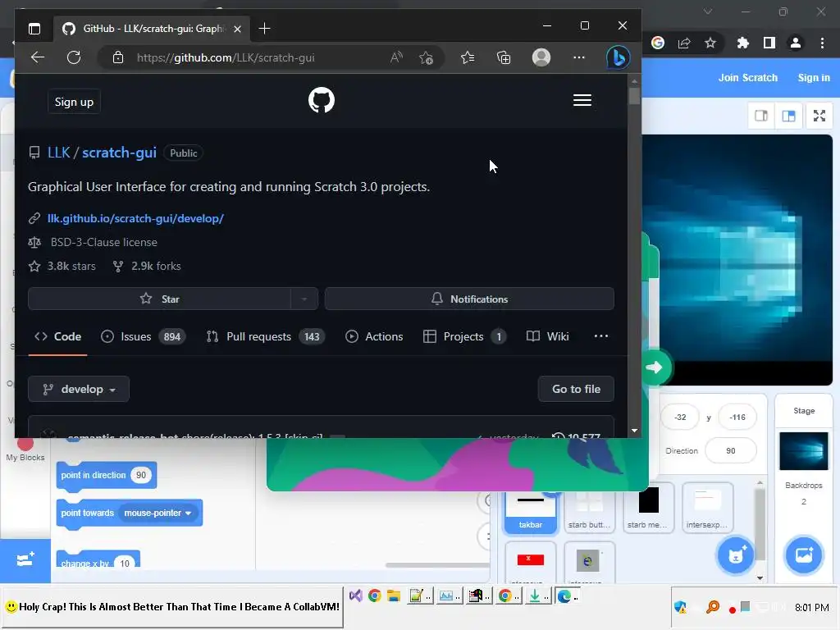Image resolution: width=840 pixels, height=630 pixels.
Task: Select the GitHub scratch-gui browser tab
Action: tap(152, 29)
